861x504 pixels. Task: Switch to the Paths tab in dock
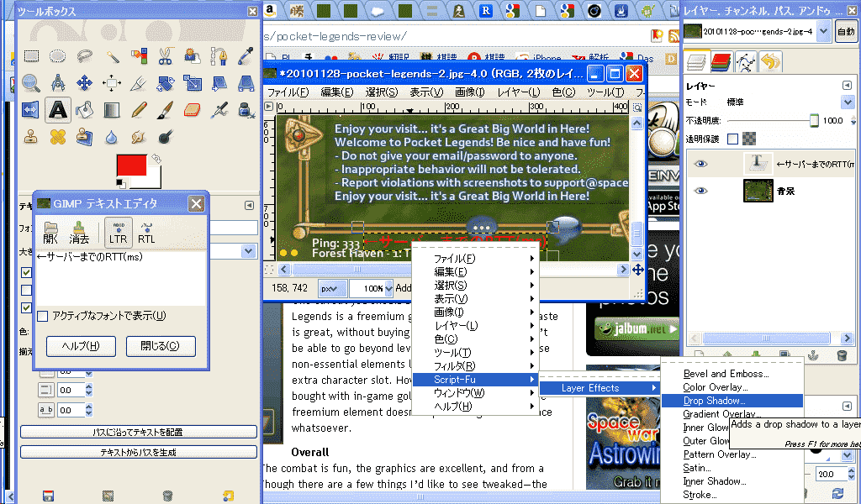point(746,61)
